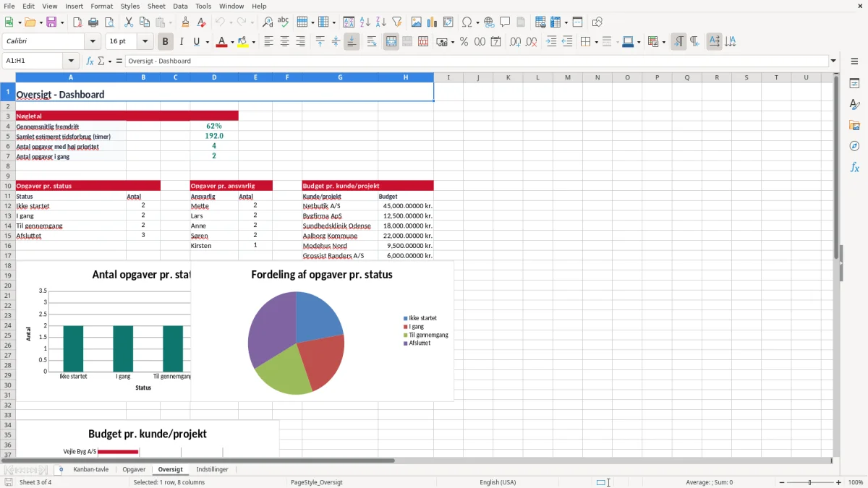
Task: Click the Add Decimal Place icon
Action: point(515,42)
